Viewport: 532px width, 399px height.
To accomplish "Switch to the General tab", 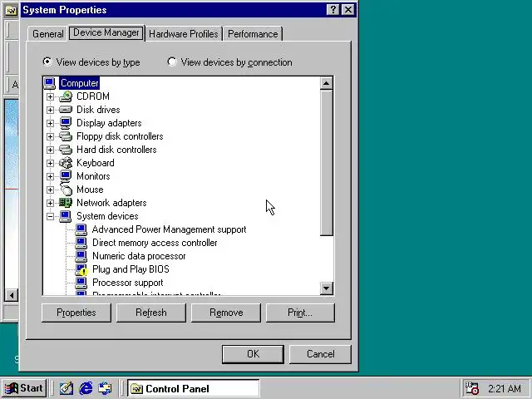I will pyautogui.click(x=48, y=34).
